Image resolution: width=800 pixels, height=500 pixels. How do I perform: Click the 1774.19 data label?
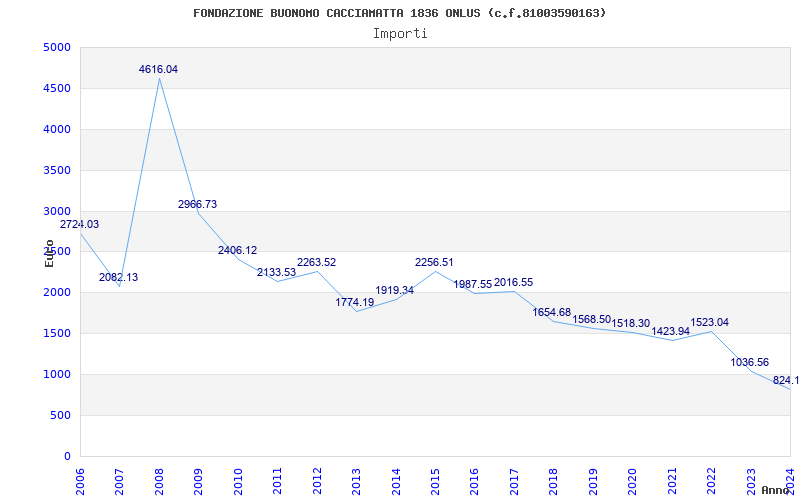click(x=355, y=302)
